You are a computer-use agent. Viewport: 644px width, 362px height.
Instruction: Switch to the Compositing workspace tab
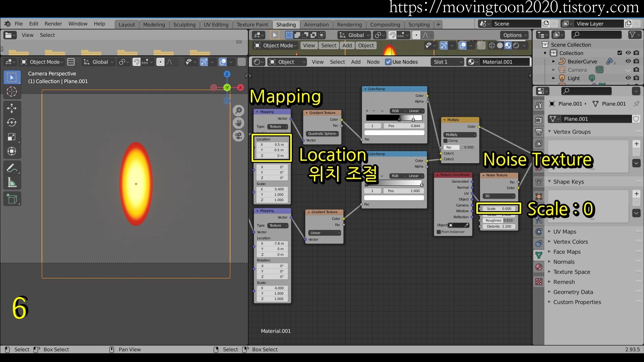(385, 24)
